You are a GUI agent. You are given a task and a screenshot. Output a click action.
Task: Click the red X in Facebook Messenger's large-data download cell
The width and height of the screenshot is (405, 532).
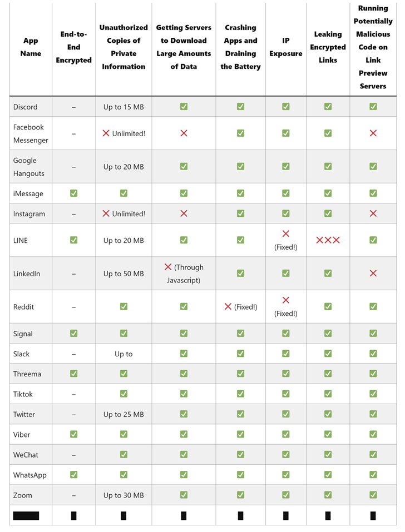click(x=184, y=133)
